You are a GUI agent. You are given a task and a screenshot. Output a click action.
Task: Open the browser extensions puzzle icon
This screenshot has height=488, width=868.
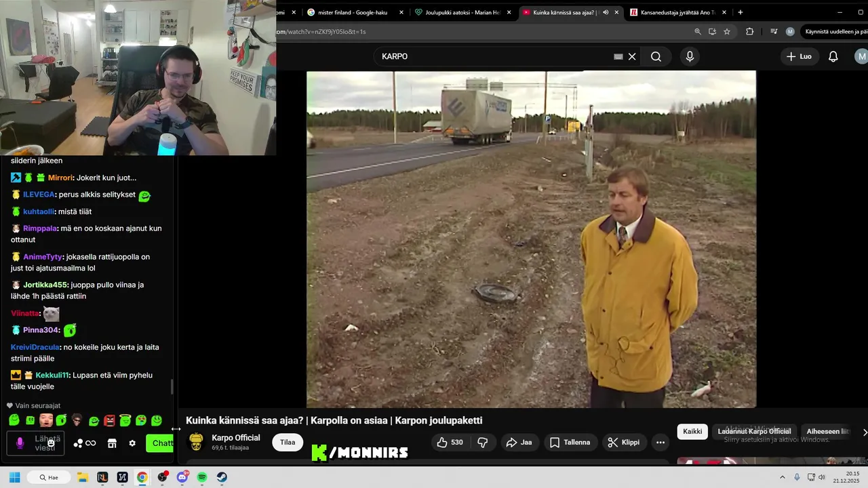pyautogui.click(x=749, y=31)
